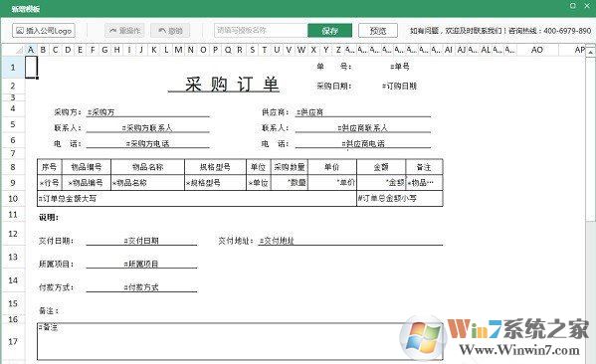Select column header H
The height and width of the screenshot is (364, 596).
click(x=117, y=50)
